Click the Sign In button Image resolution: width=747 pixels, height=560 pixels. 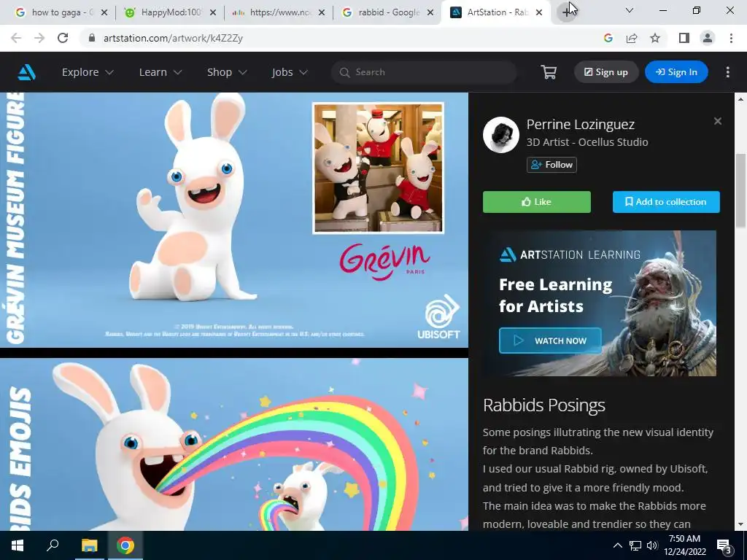coord(676,72)
